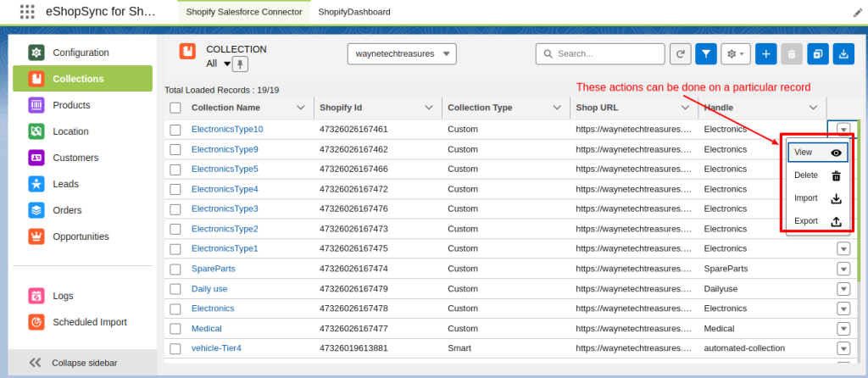
Task: Check the Daily use row checkbox
Action: pyautogui.click(x=175, y=289)
